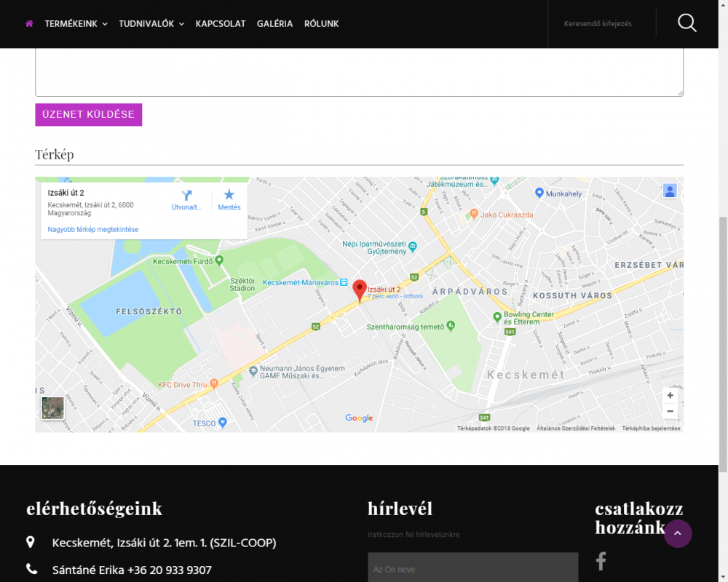
Task: Zoom out on the map
Action: tap(670, 411)
